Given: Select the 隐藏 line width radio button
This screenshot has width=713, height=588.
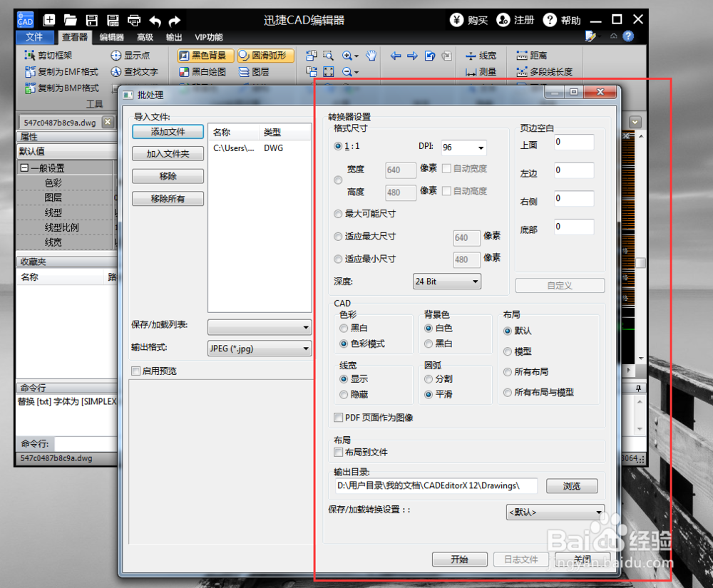Looking at the screenshot, I should click(344, 394).
